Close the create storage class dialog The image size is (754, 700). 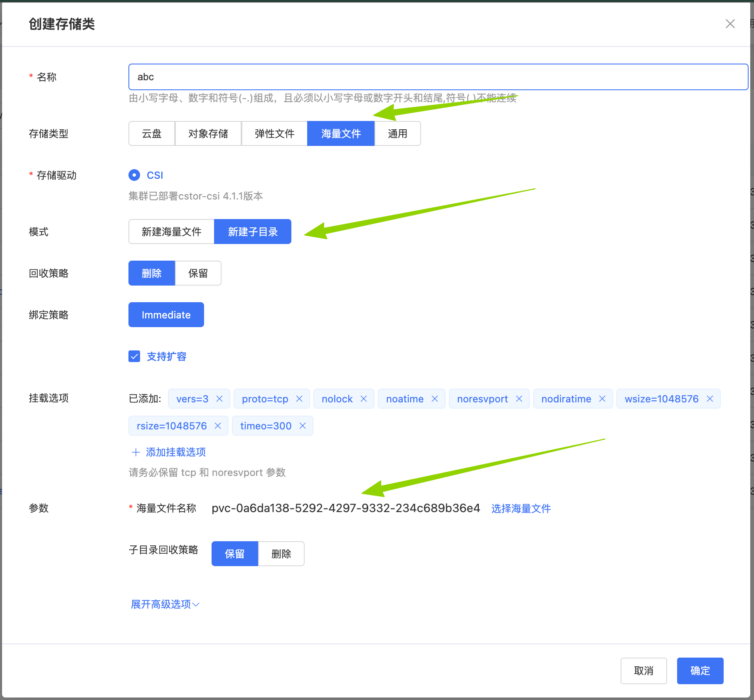(730, 24)
